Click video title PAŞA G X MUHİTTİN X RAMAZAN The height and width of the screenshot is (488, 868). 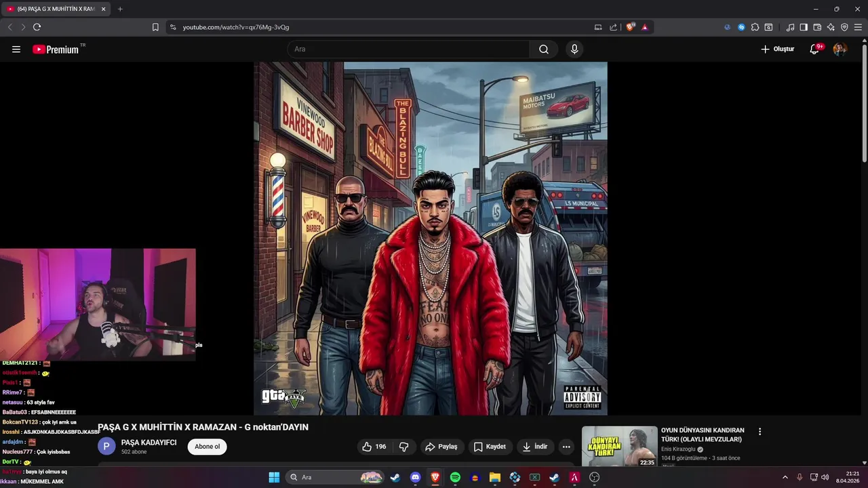point(203,427)
